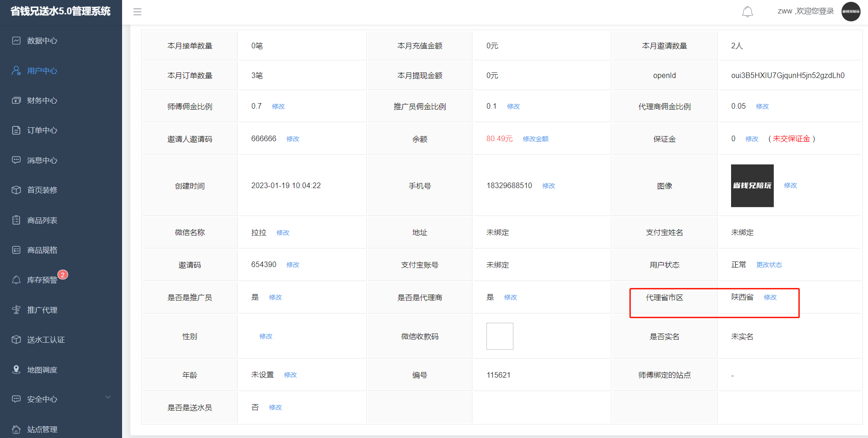The height and width of the screenshot is (438, 868).
Task: Click the 首页装修 cube icon
Action: (16, 190)
